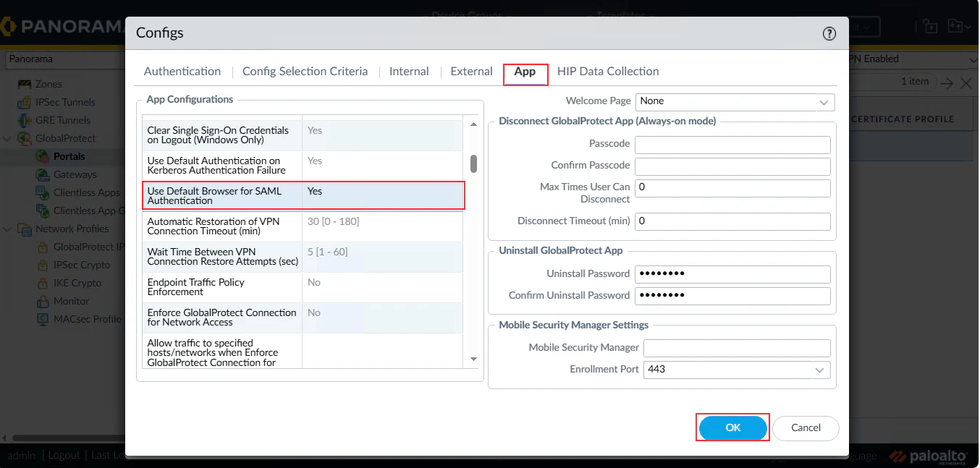Click the IKE Crypto lock icon

point(42,283)
